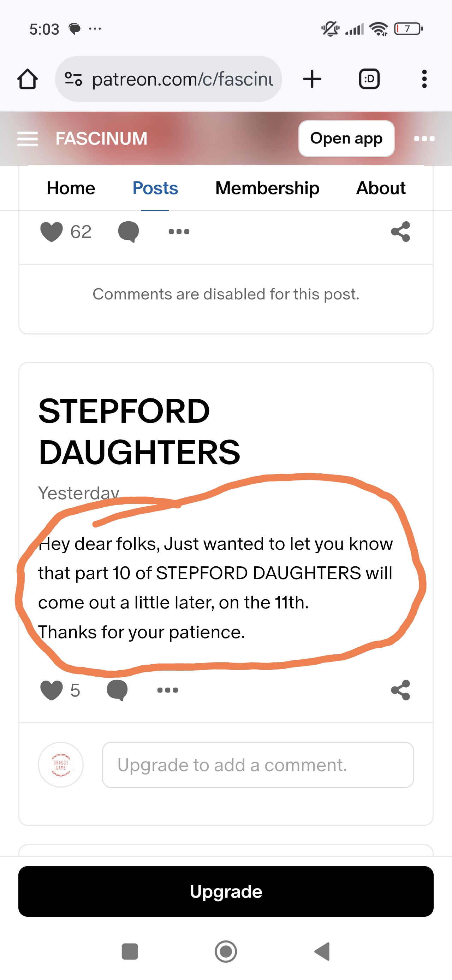The width and height of the screenshot is (452, 980).
Task: Switch to the Home tab
Action: click(71, 188)
